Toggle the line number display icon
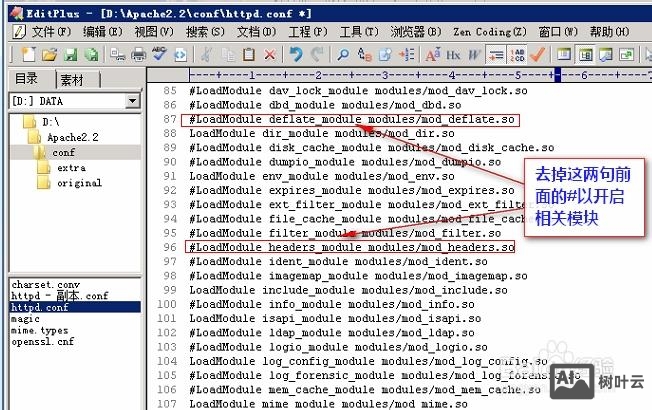Image resolution: width=652 pixels, height=410 pixels. (x=517, y=54)
